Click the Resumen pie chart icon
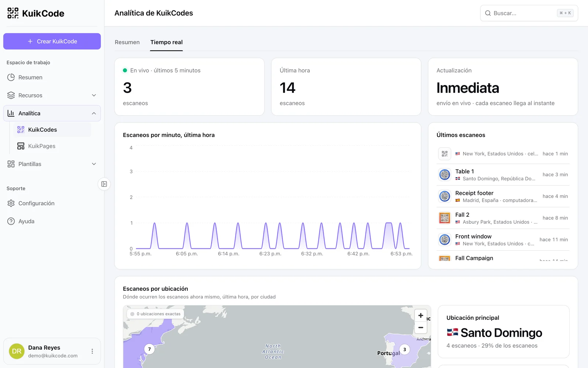Viewport: 588px width, 368px height. tap(11, 77)
